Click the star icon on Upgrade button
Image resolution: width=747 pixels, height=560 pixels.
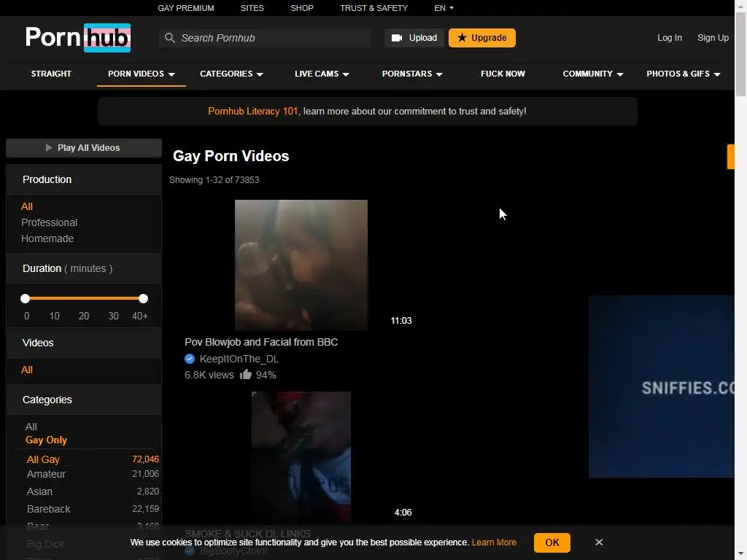pyautogui.click(x=462, y=38)
